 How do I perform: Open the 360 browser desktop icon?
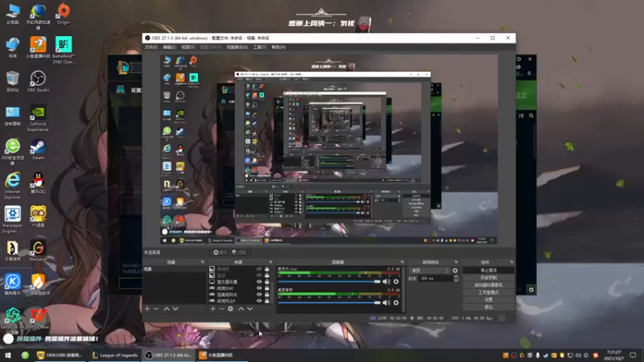point(12,152)
